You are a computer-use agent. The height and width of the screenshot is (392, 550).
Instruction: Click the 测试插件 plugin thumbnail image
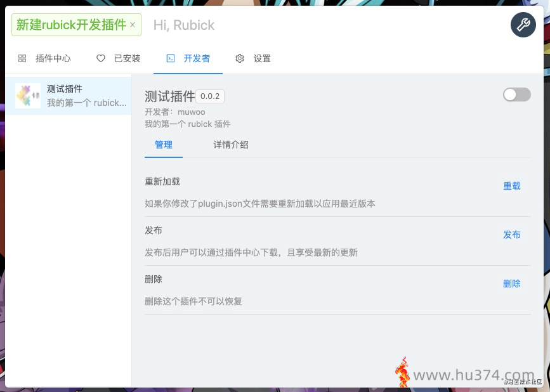pyautogui.click(x=28, y=96)
